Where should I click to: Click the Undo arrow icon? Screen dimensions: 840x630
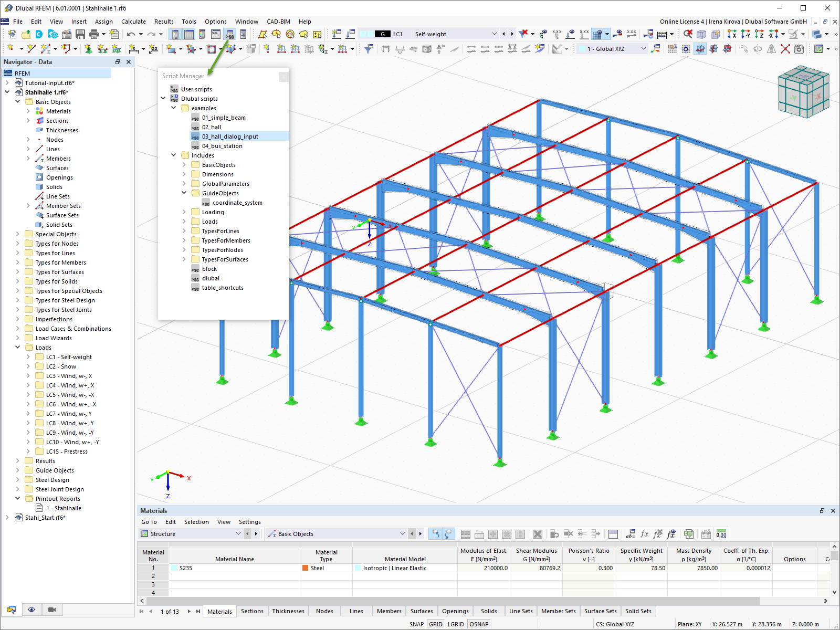[131, 34]
